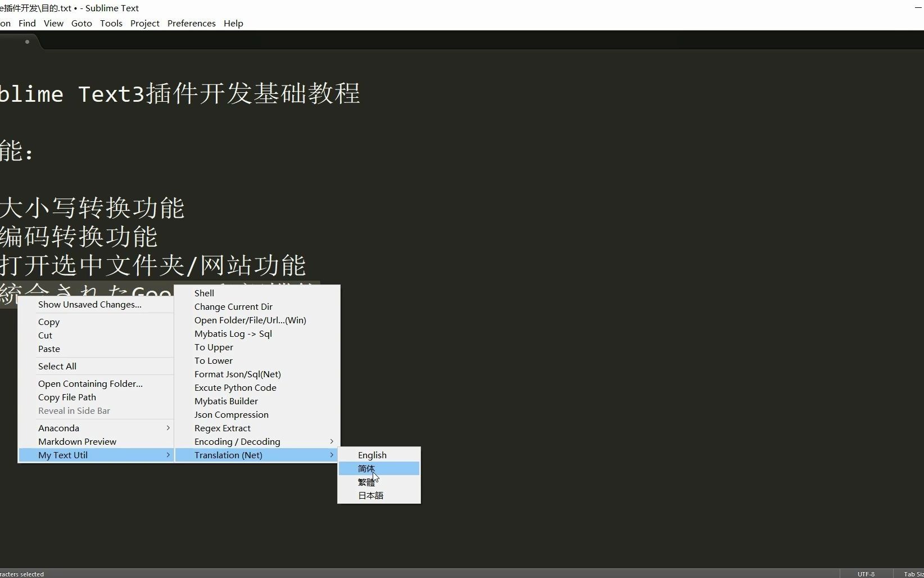Click the title line Text3插件开发基础教程
924x578 pixels.
[x=219, y=93]
